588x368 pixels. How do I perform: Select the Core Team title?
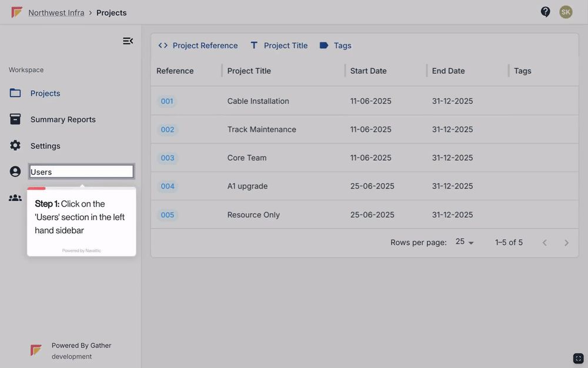(x=247, y=158)
